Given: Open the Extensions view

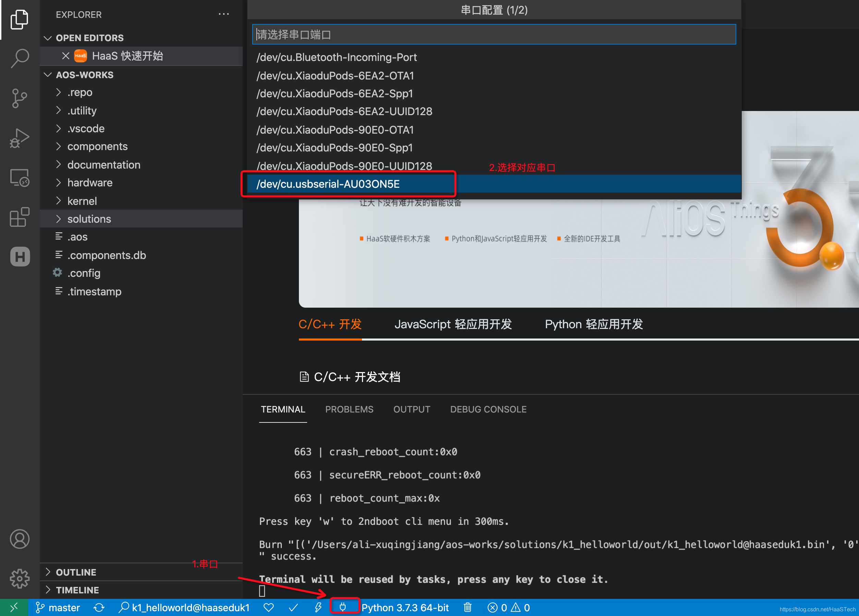Looking at the screenshot, I should point(20,217).
